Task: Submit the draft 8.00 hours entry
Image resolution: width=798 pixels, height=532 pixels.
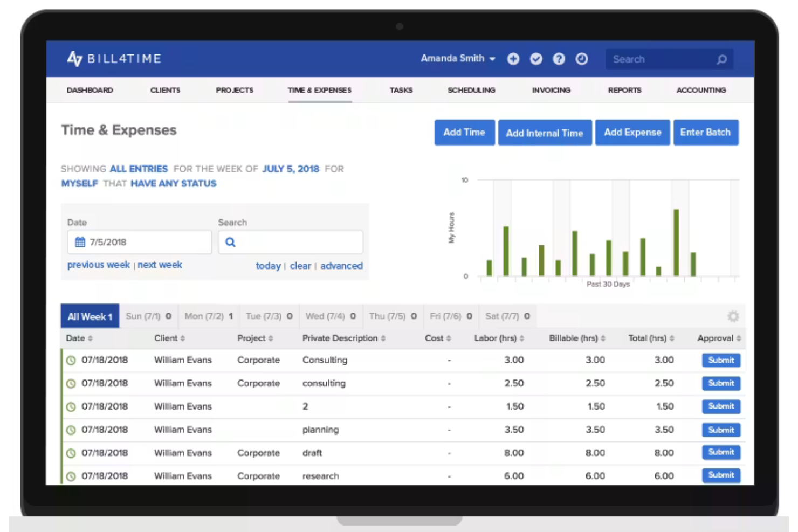Action: point(721,452)
